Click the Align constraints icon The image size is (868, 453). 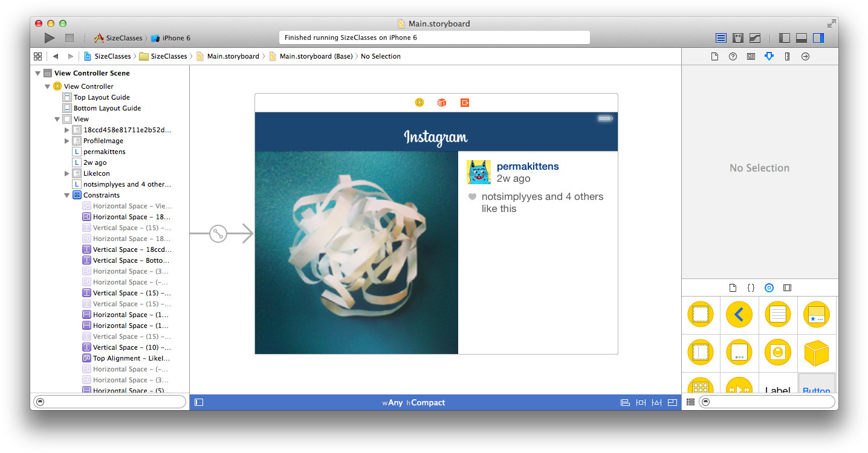pyautogui.click(x=625, y=403)
